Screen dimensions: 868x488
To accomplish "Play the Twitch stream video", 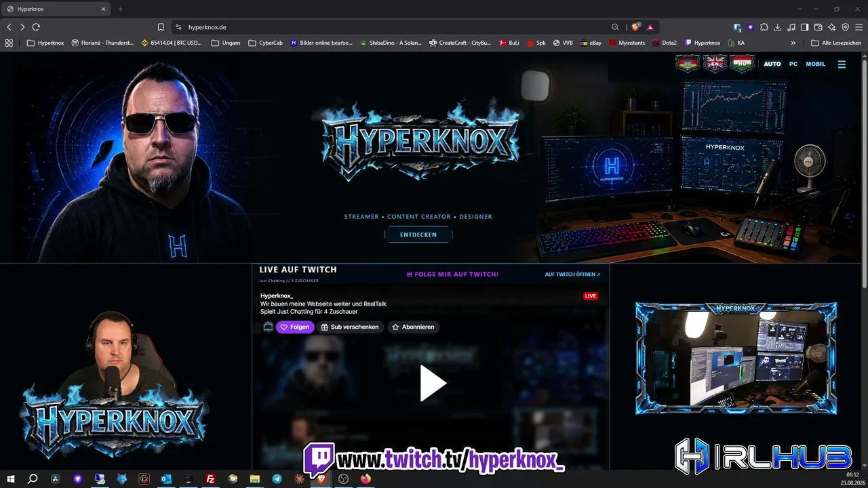I will (x=432, y=384).
